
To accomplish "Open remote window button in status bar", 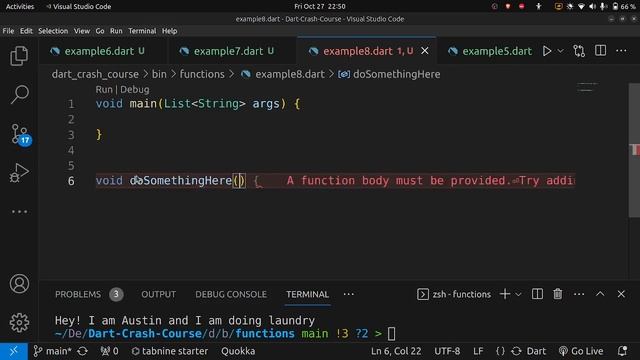I will click(x=13, y=351).
